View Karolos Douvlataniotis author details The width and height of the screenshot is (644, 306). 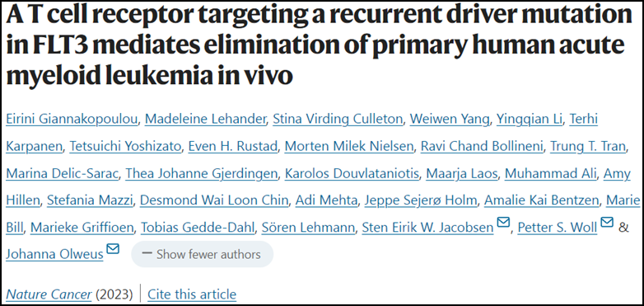coord(352,174)
